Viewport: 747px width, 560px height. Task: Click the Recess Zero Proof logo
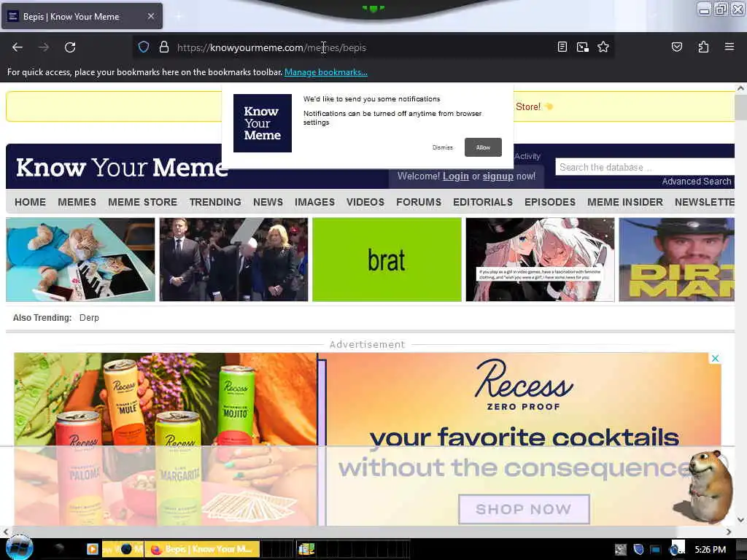[524, 385]
